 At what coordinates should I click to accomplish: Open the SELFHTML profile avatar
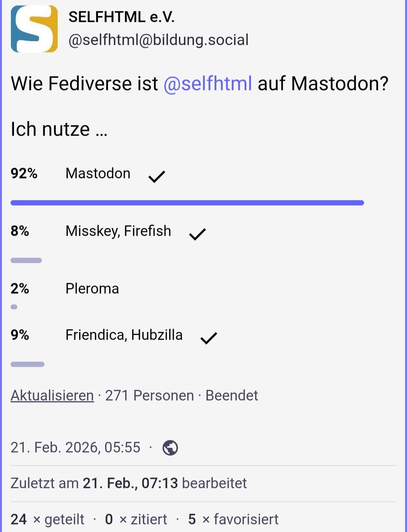tap(34, 29)
